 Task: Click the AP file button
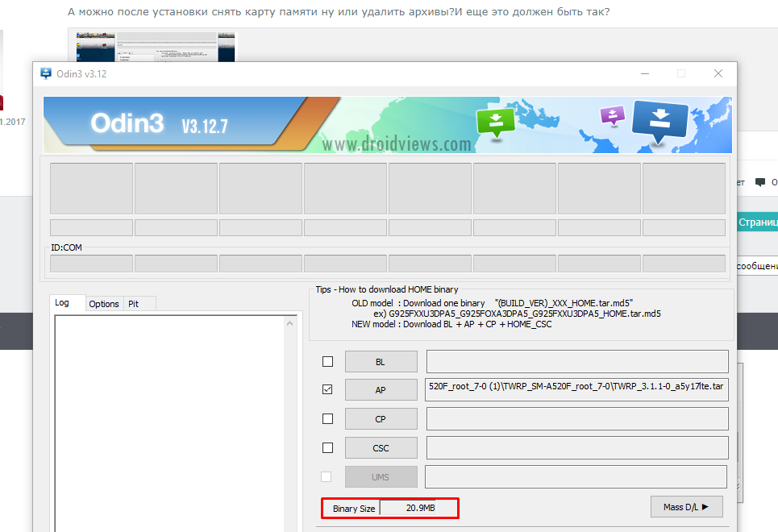click(381, 390)
